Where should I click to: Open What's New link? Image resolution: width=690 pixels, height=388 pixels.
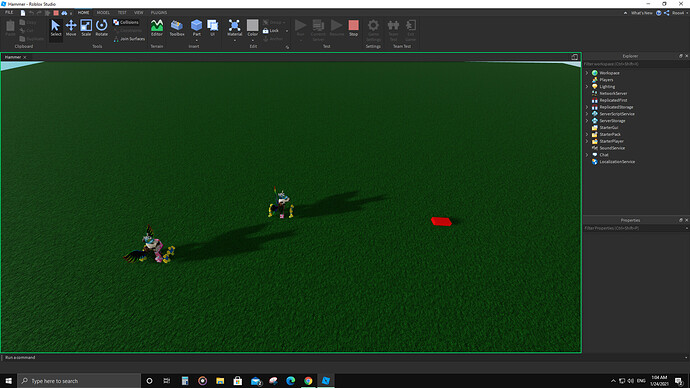pyautogui.click(x=642, y=13)
